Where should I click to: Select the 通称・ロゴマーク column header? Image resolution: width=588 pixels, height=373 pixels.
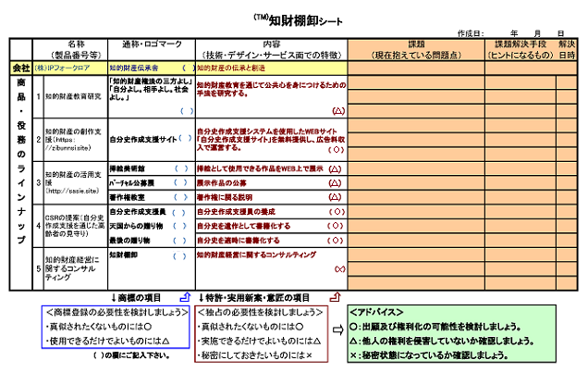point(152,50)
